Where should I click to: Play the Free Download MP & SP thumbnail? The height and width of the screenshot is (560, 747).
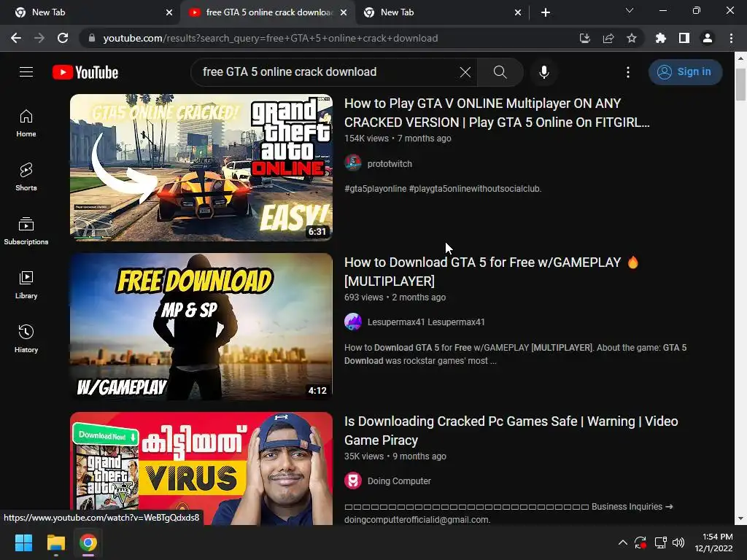pos(201,327)
